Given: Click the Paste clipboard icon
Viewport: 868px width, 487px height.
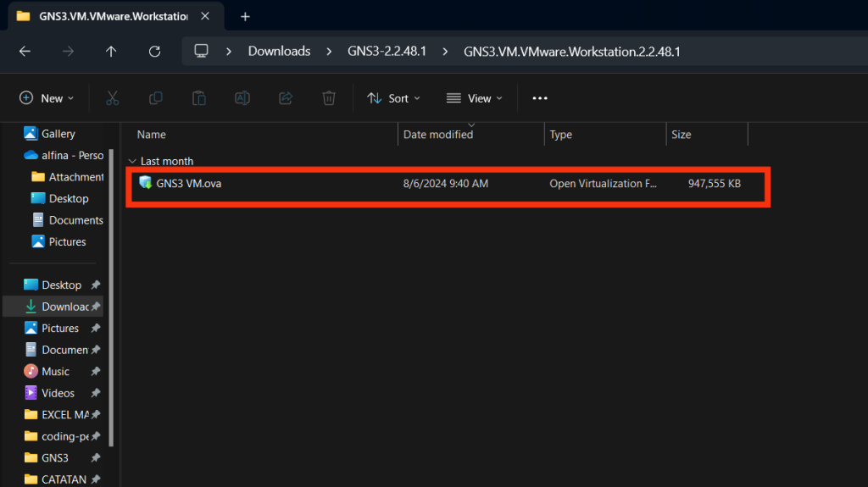Looking at the screenshot, I should click(x=198, y=98).
